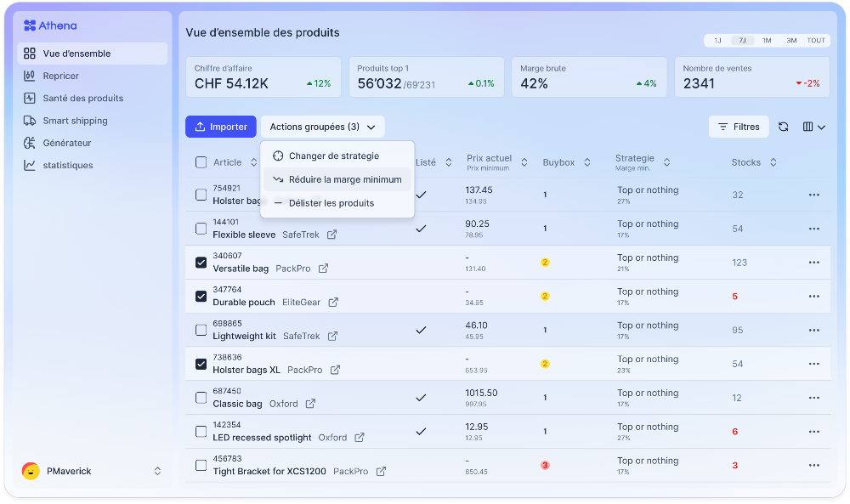This screenshot has height=504, width=850.
Task: Check the LED recessed spotlight checkbox
Action: (x=201, y=432)
